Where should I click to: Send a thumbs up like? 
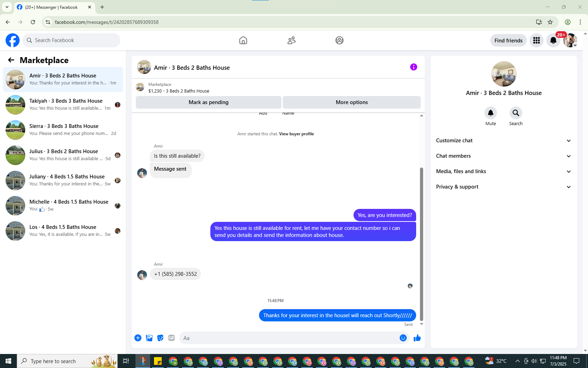coord(417,338)
